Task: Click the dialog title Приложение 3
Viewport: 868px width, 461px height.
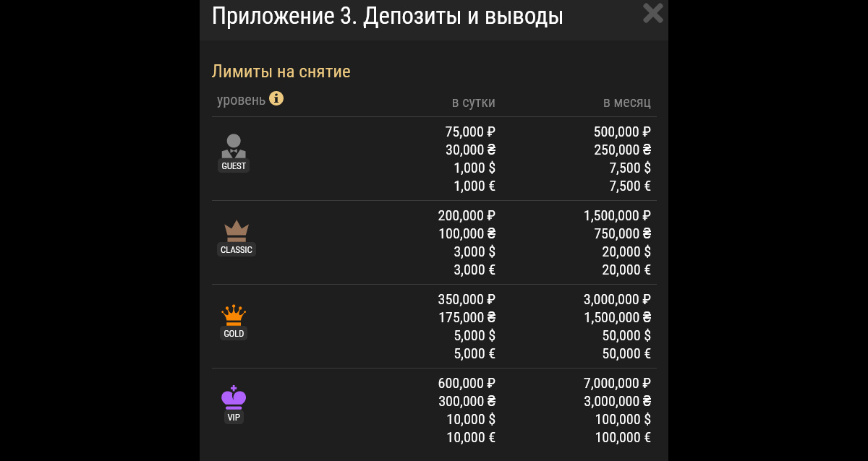Action: [x=387, y=16]
